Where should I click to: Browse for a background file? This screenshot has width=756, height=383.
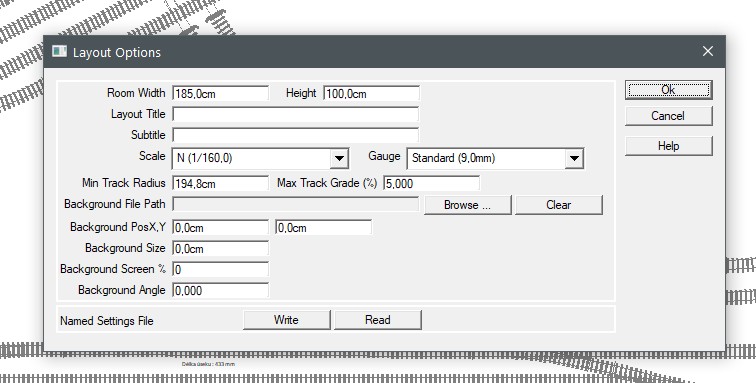468,205
